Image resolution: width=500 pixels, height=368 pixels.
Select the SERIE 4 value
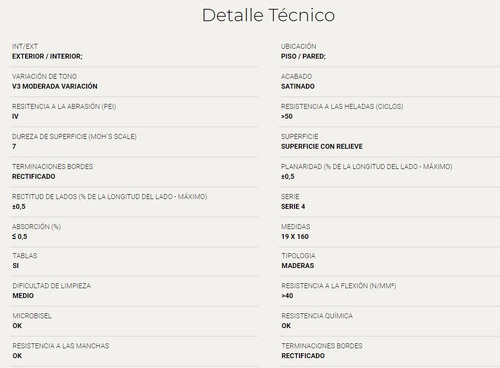pos(293,206)
